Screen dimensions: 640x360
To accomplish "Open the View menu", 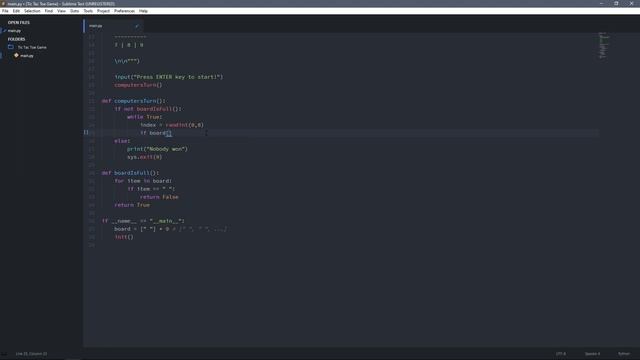I will coord(61,11).
